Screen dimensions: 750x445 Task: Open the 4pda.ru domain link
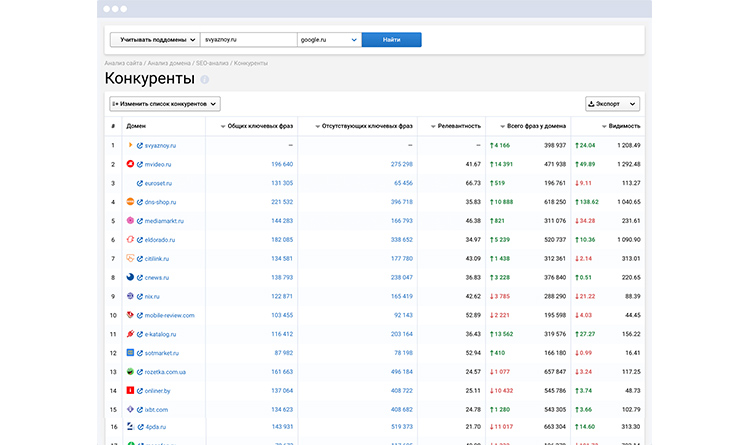pyautogui.click(x=156, y=427)
